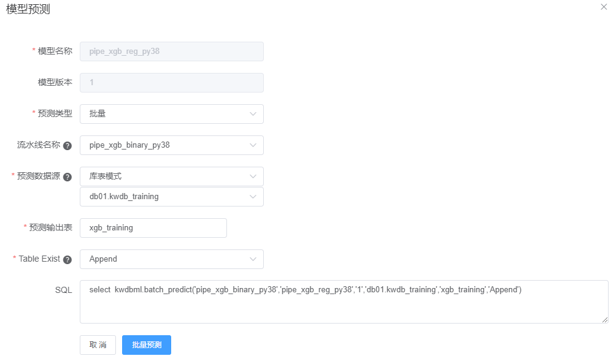Screen dimensions: 616x364
Task: Click the disabled 模型名称 field
Action: 171,51
